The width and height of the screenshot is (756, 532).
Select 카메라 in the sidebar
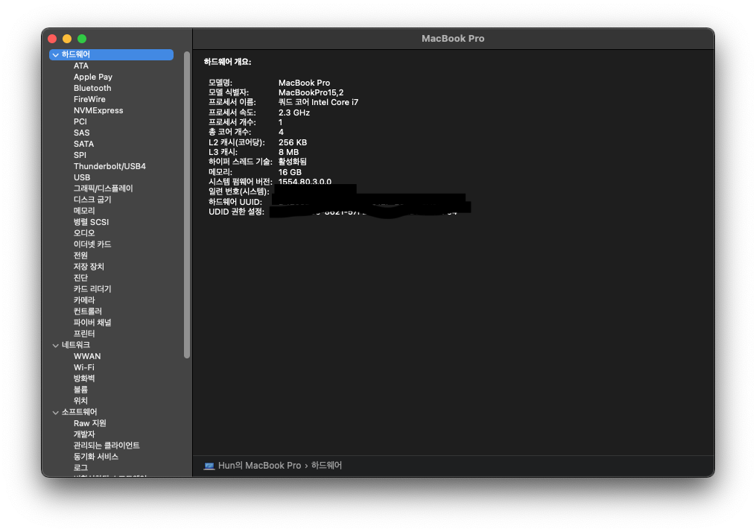pos(84,300)
